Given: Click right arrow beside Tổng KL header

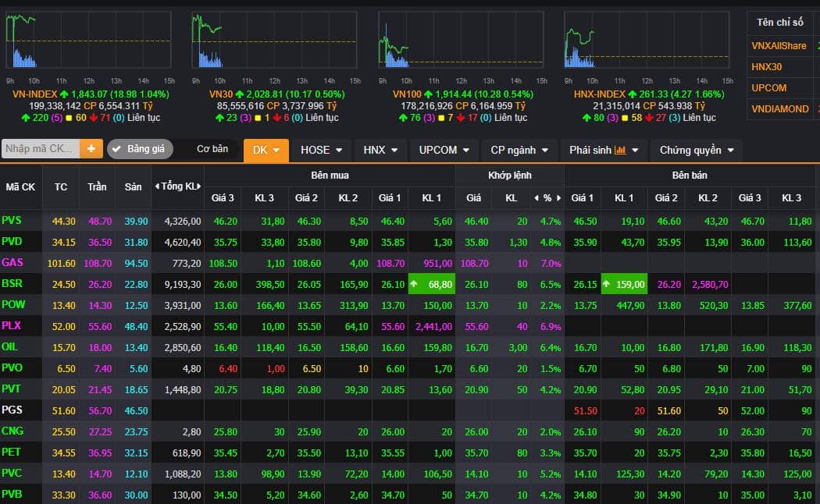Looking at the screenshot, I should [x=198, y=186].
